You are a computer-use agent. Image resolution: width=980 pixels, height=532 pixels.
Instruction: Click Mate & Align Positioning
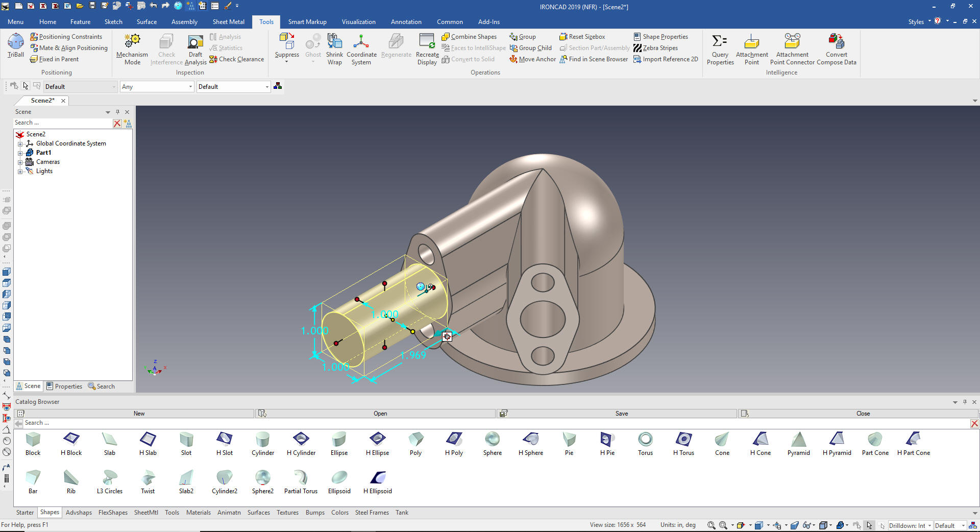pos(69,48)
